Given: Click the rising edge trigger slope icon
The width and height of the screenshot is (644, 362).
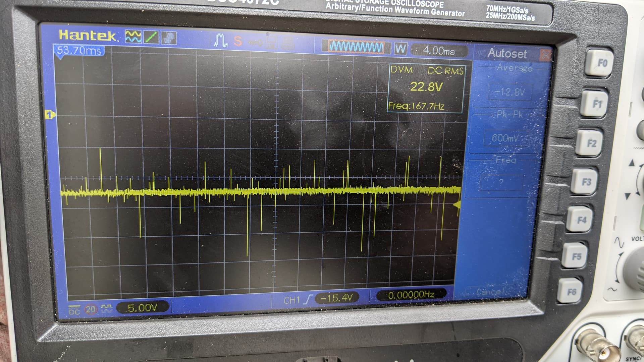Looking at the screenshot, I should pyautogui.click(x=308, y=299).
